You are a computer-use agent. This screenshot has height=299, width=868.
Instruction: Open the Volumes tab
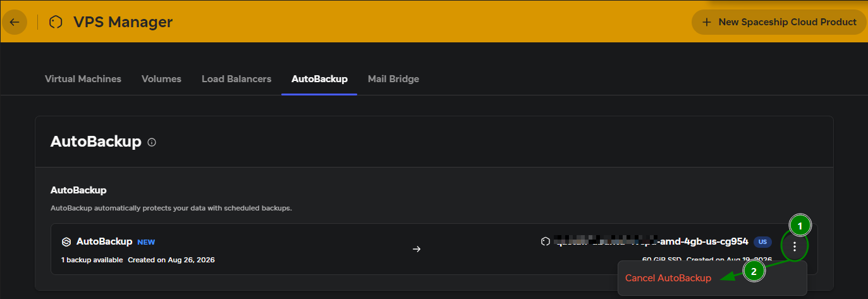coord(161,79)
